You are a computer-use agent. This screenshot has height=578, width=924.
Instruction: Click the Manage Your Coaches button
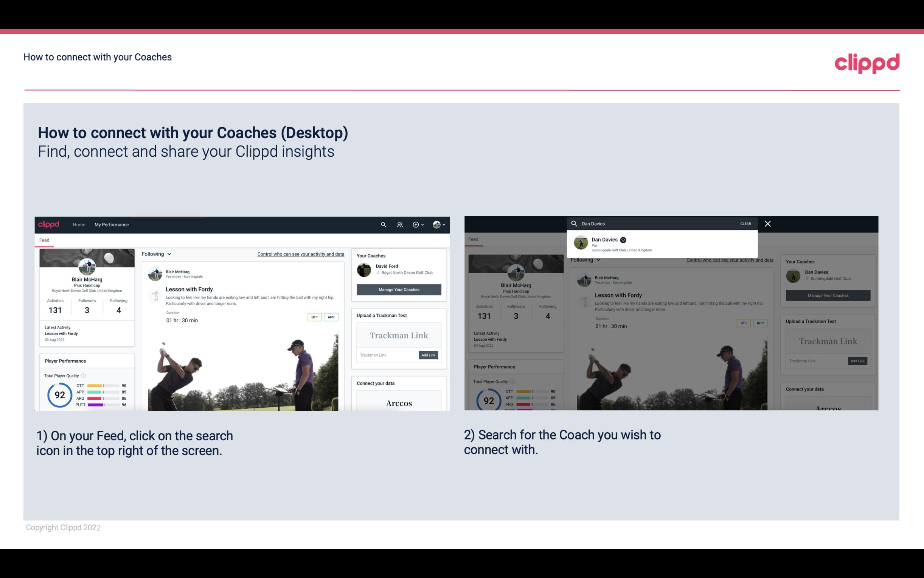point(398,289)
